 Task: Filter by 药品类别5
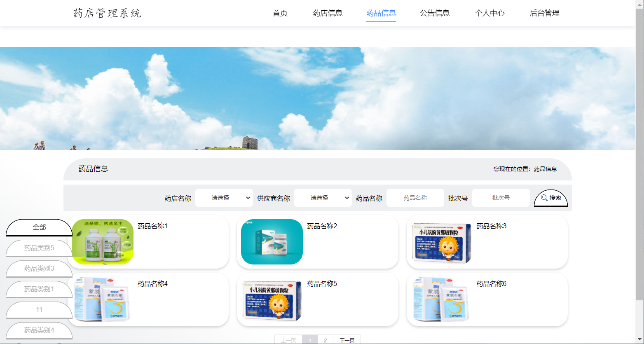click(x=39, y=248)
